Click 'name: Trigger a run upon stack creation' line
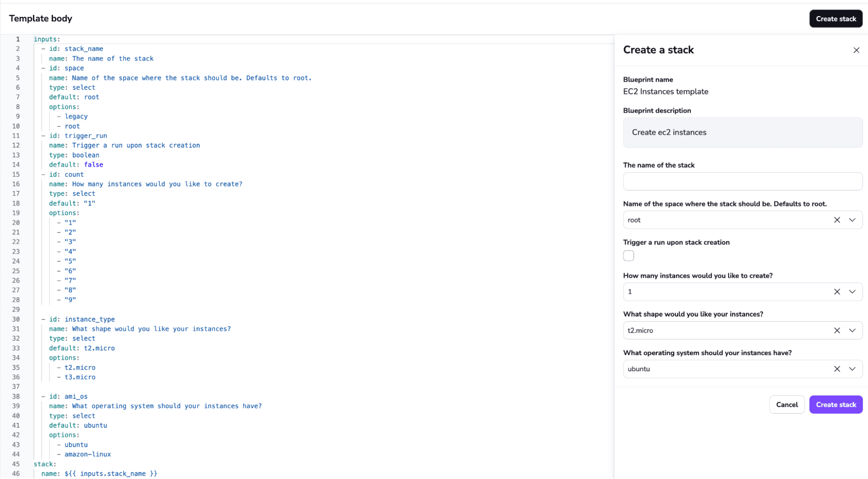 [124, 146]
